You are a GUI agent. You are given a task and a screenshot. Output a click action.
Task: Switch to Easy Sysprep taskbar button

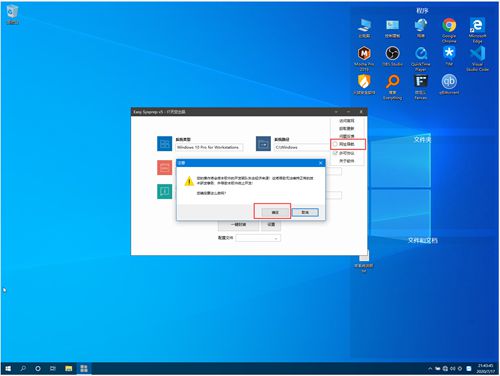[x=84, y=368]
